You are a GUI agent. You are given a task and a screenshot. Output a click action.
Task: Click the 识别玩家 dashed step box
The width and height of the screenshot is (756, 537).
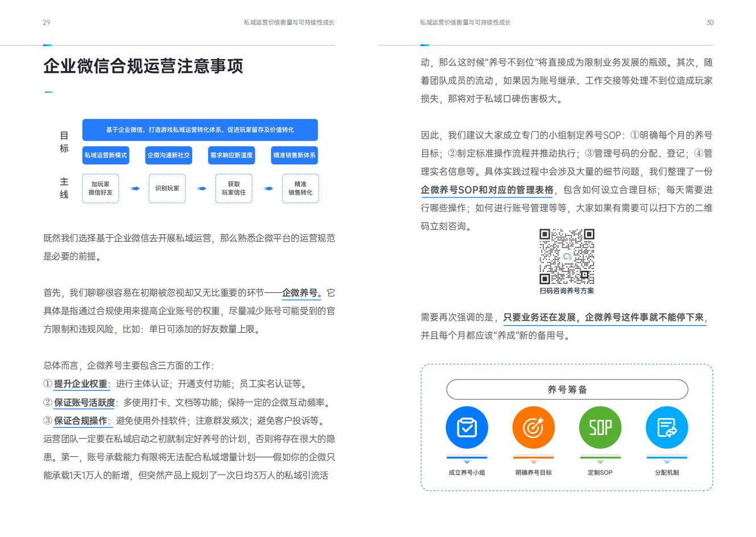point(167,188)
